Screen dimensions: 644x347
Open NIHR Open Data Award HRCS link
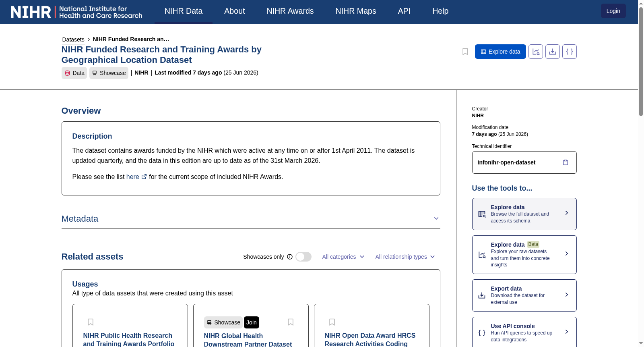(x=370, y=339)
